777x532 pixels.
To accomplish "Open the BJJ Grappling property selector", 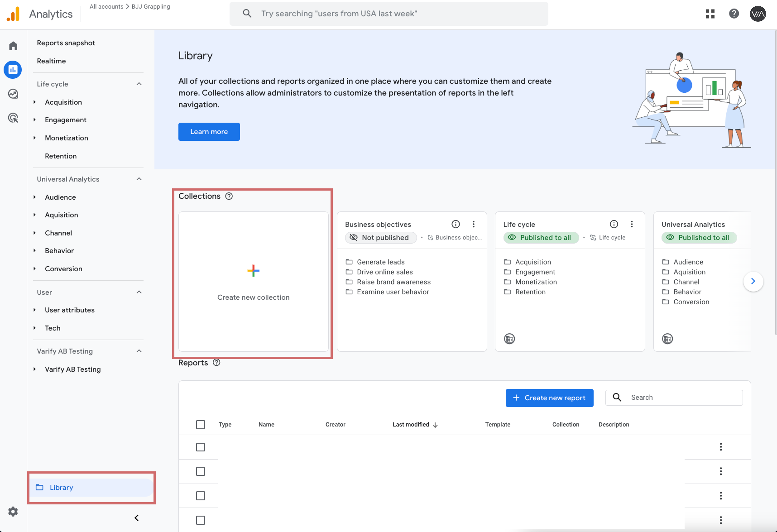I will pos(151,7).
